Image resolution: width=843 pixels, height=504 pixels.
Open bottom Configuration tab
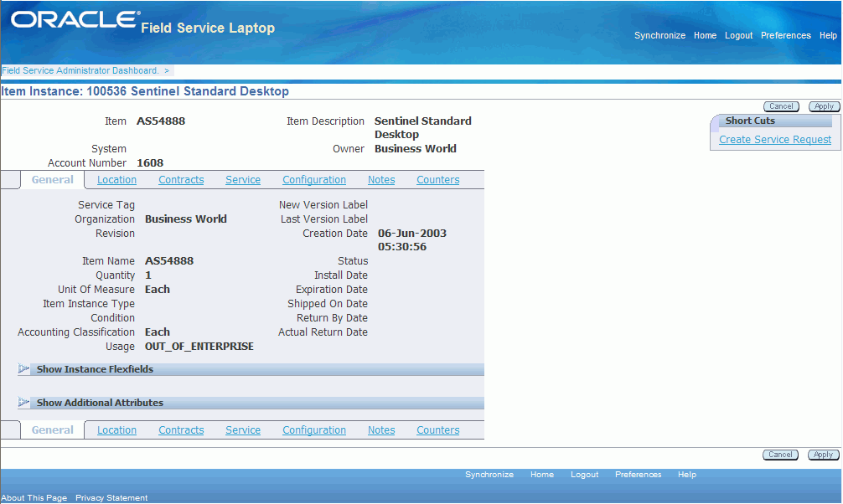point(314,430)
